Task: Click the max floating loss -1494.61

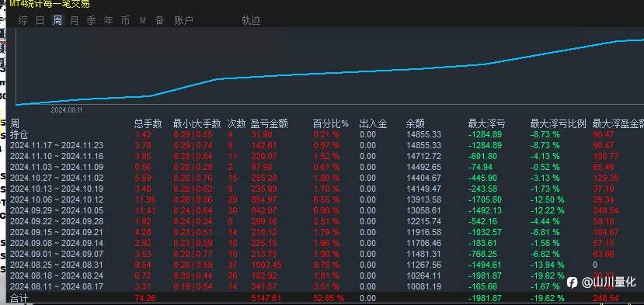Action: click(x=485, y=265)
